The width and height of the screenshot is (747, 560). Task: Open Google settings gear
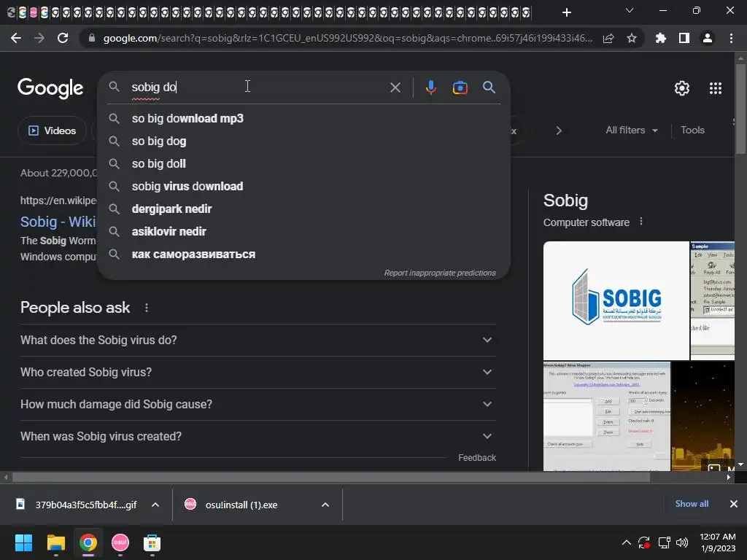(x=682, y=88)
